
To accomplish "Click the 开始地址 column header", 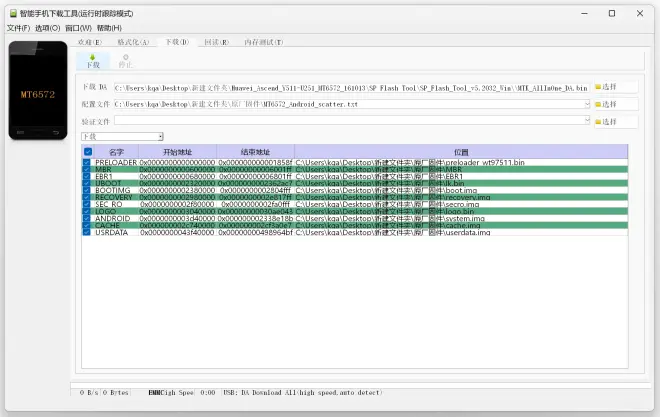I will (x=177, y=152).
